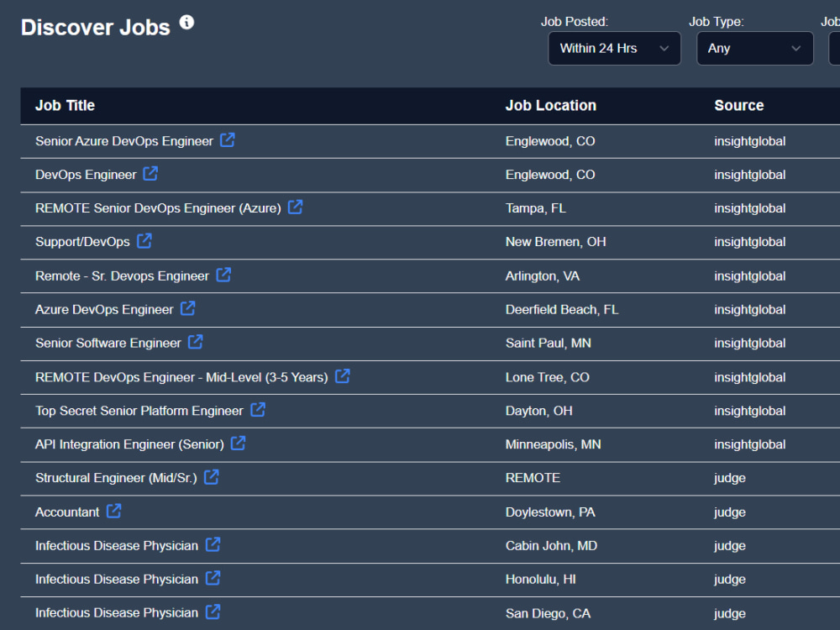This screenshot has width=840, height=630.
Task: Select the Lone Tree, CO location cell
Action: tap(548, 378)
